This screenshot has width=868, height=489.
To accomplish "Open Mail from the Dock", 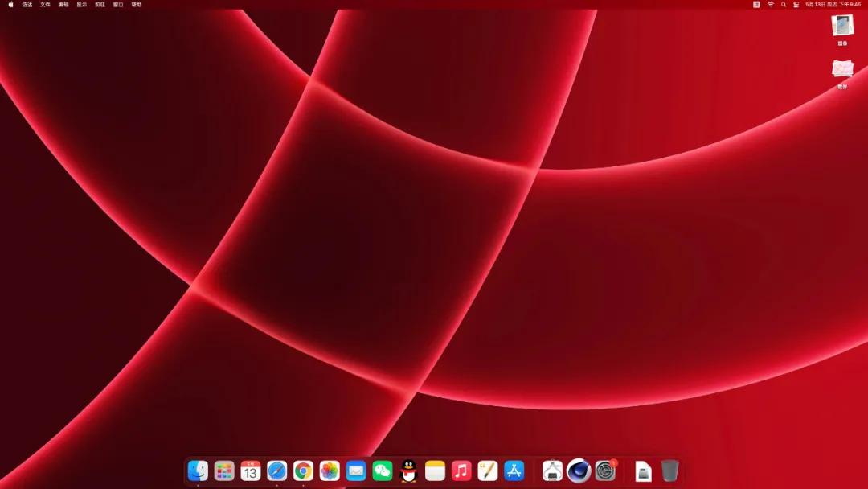I will [354, 471].
